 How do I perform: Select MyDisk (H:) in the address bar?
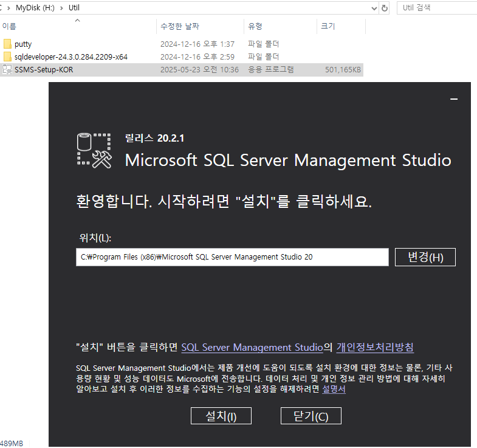click(x=35, y=8)
